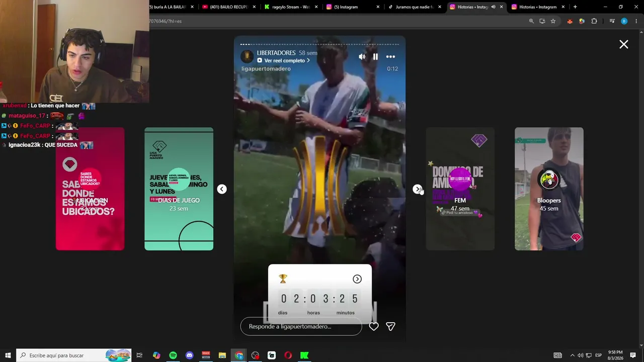Open the UBICACION highlight thumbnail
Viewport: 644px width, 362px height.
[90, 189]
